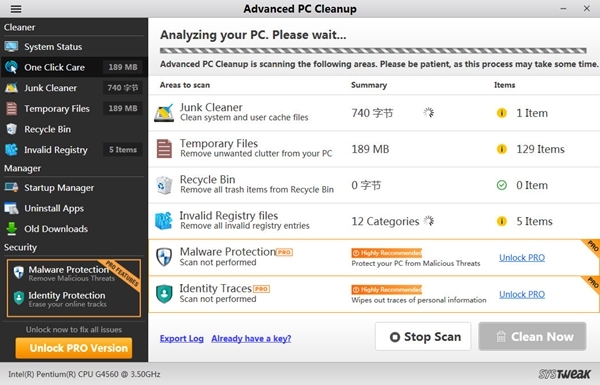Click the Malware Protection shield icon in sidebar

coord(18,272)
